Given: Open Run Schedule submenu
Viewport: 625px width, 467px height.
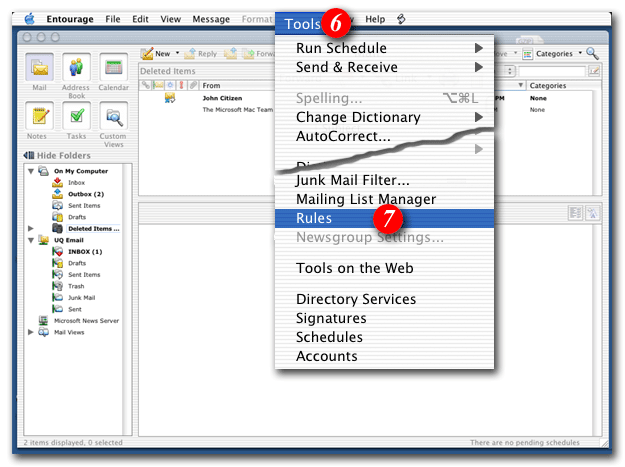Looking at the screenshot, I should pyautogui.click(x=341, y=48).
